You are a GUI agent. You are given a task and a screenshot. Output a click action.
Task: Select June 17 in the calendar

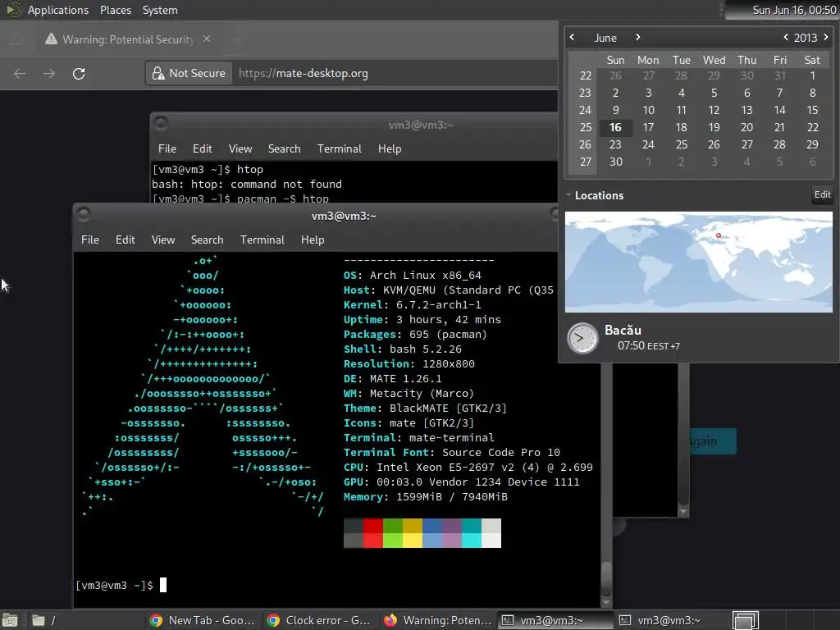pos(648,127)
